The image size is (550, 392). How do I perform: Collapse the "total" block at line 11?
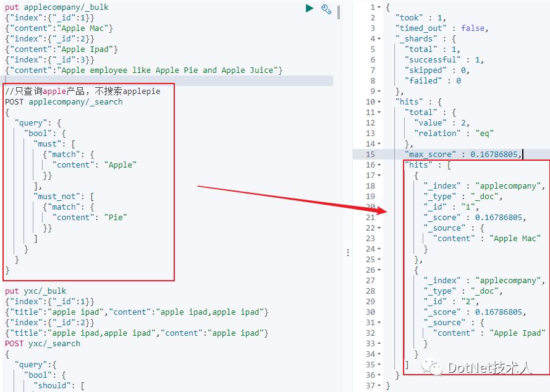pos(379,113)
